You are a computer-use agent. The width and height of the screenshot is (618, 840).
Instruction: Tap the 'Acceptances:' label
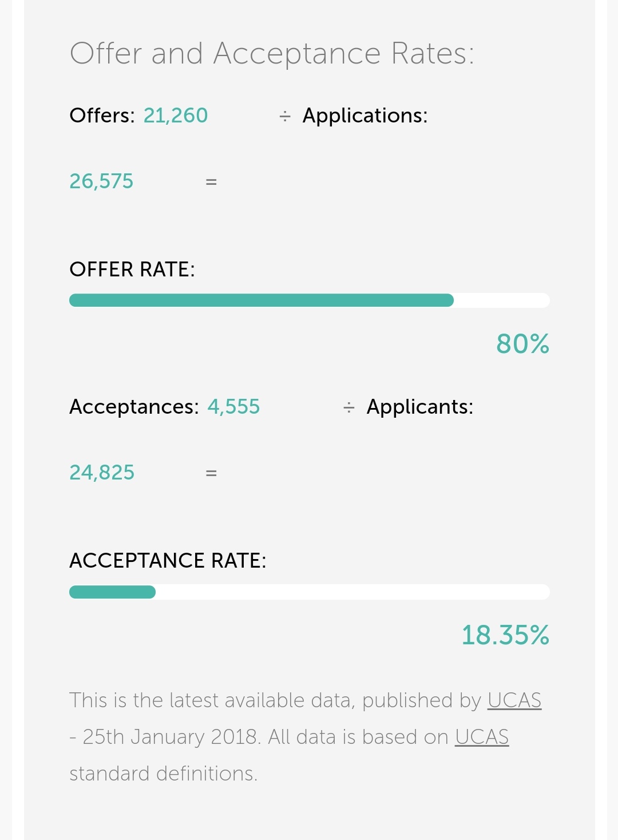(x=134, y=407)
